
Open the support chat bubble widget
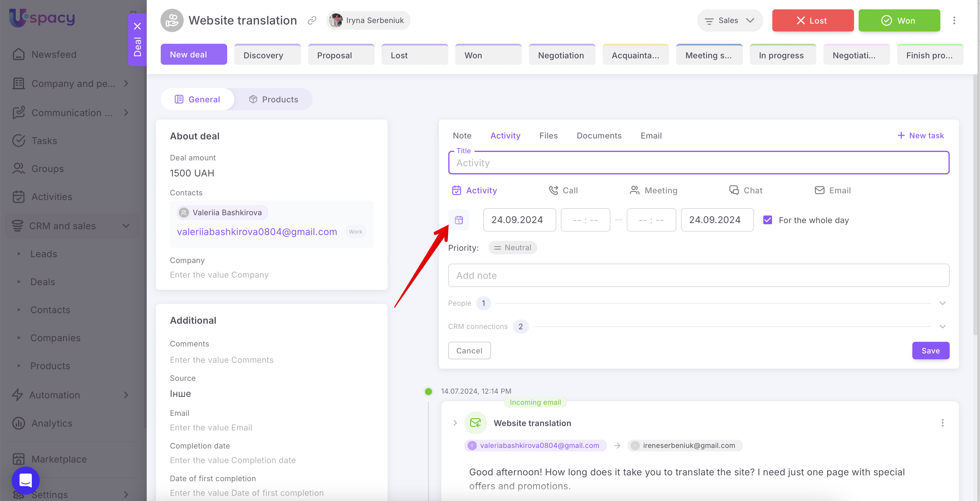(x=25, y=480)
